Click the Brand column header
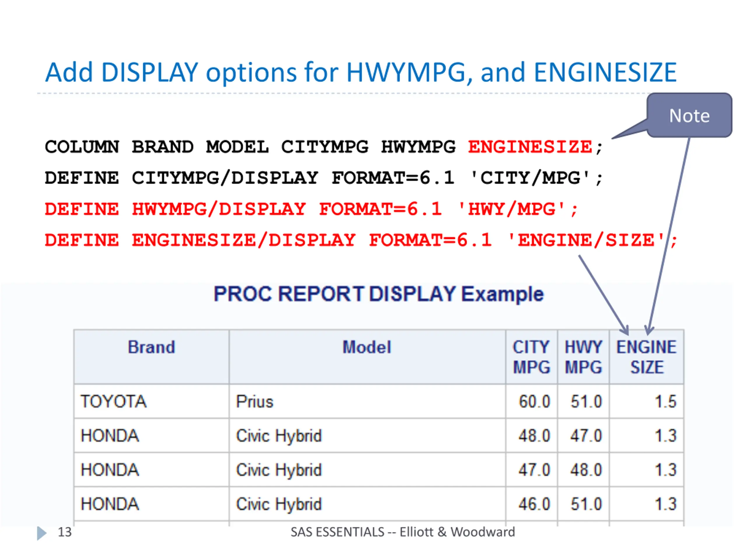747x560 pixels. tap(151, 357)
